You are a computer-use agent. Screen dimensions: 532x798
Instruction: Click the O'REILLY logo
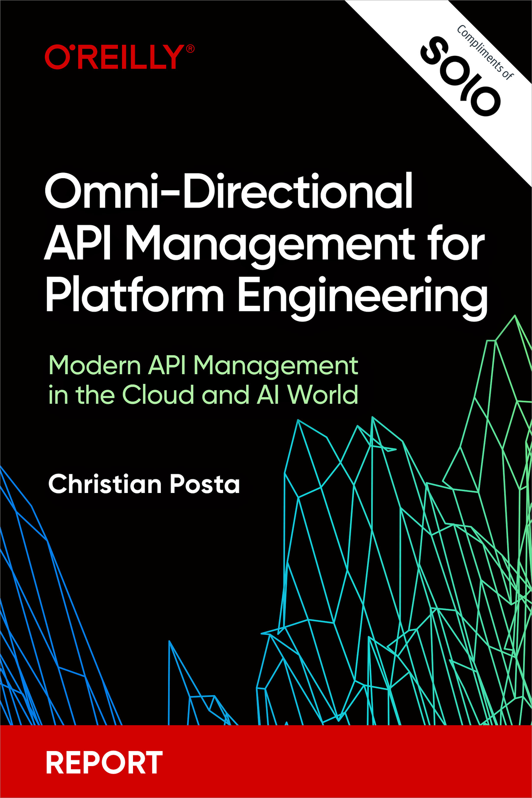pyautogui.click(x=119, y=57)
